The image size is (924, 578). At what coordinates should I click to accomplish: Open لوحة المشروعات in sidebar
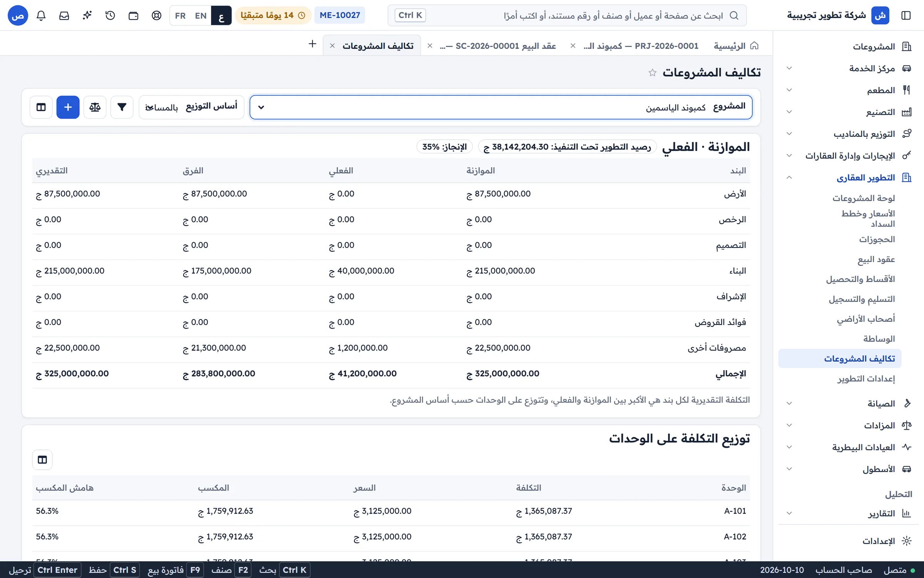coord(864,198)
